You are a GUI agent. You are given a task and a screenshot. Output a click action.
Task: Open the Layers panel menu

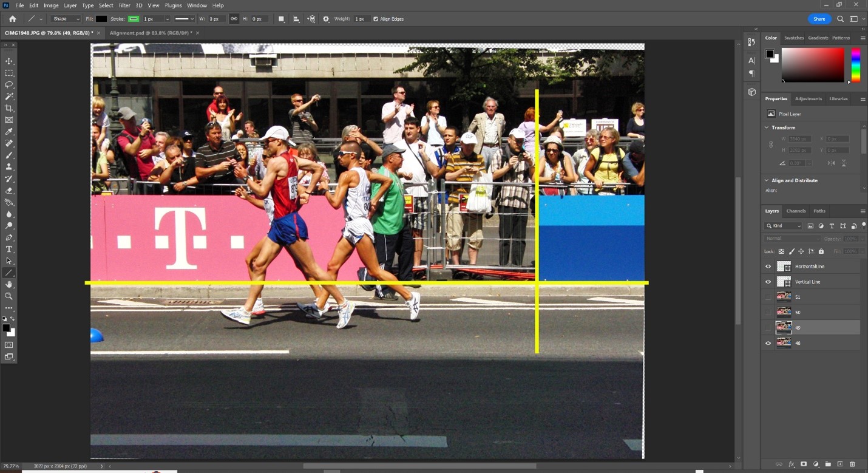tap(863, 211)
